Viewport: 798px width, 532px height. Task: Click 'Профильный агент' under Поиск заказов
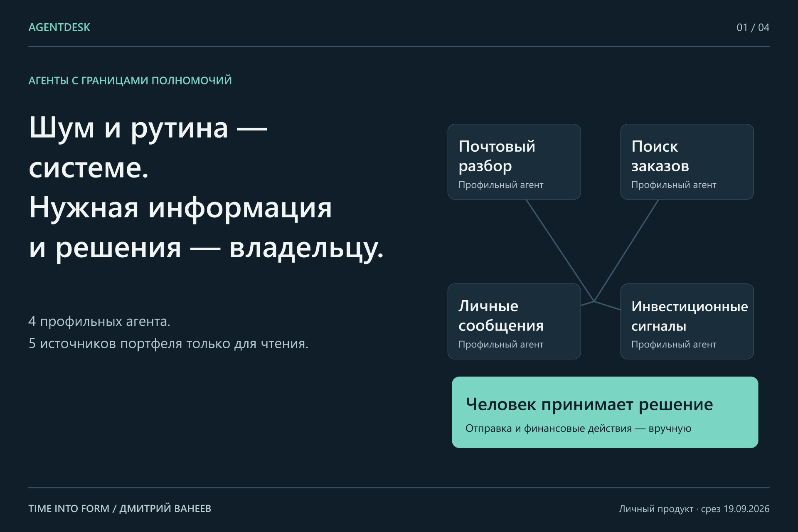(x=674, y=185)
